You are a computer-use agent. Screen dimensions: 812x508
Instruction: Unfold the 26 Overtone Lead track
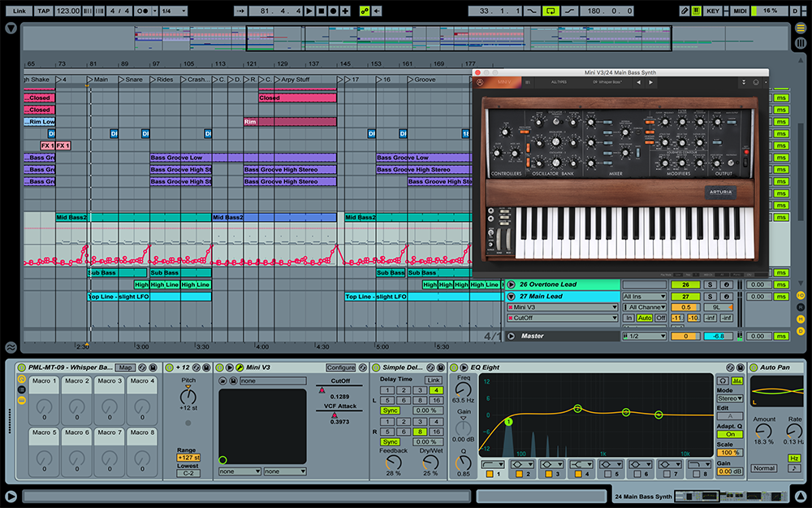pyautogui.click(x=511, y=284)
